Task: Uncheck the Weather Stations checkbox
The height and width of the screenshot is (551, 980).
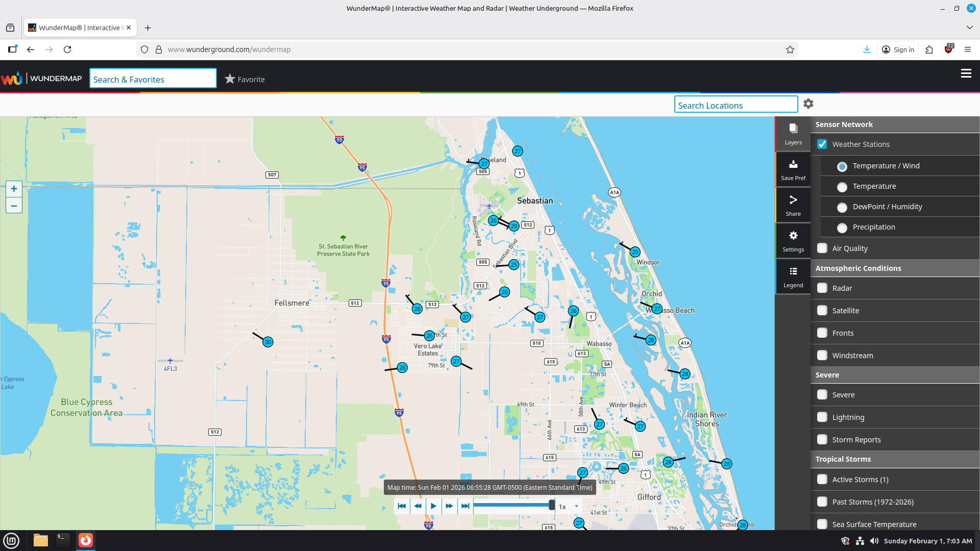Action: tap(822, 144)
